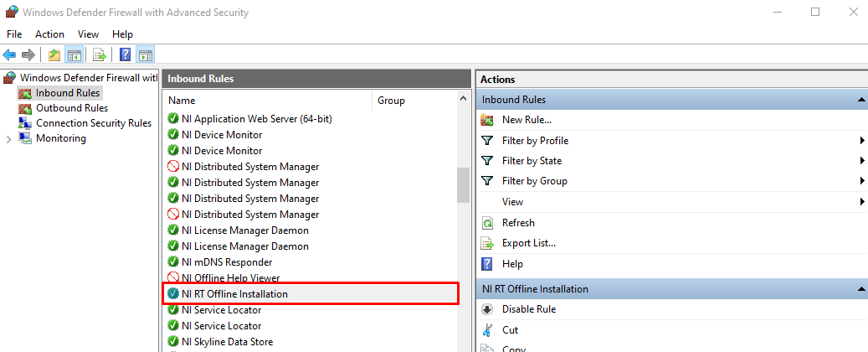
Task: Select the Monitoring tree node
Action: click(x=53, y=138)
